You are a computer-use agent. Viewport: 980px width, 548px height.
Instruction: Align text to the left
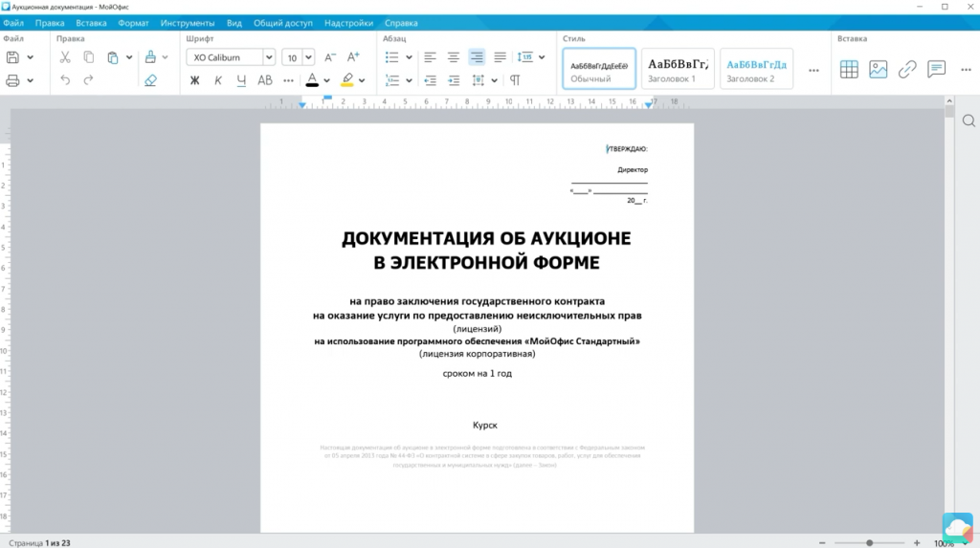pyautogui.click(x=430, y=57)
